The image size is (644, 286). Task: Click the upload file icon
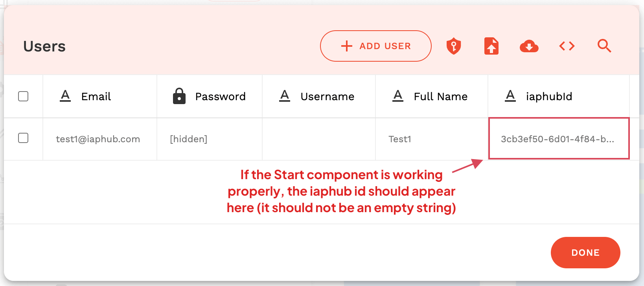point(491,46)
